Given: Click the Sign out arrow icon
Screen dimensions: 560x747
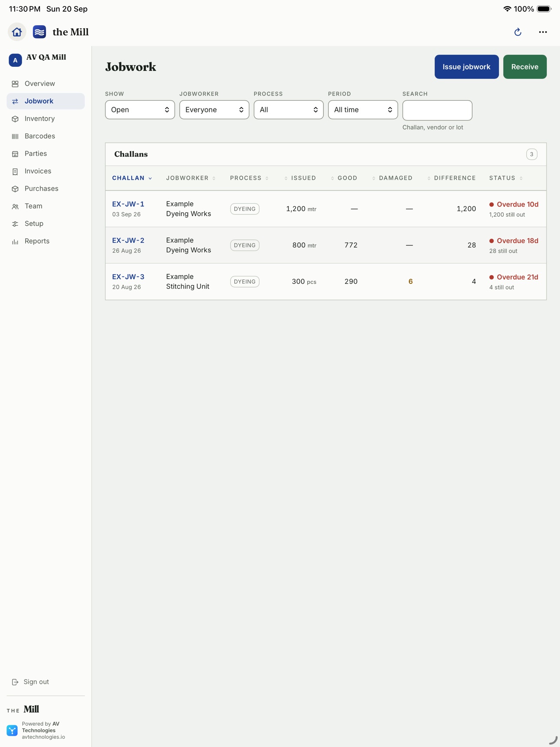Looking at the screenshot, I should point(15,682).
